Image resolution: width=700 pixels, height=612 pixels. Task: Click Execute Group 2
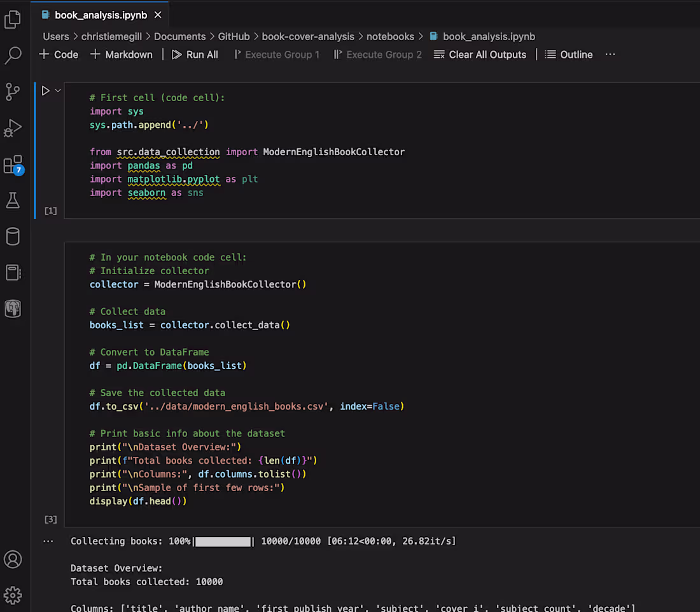(x=378, y=55)
